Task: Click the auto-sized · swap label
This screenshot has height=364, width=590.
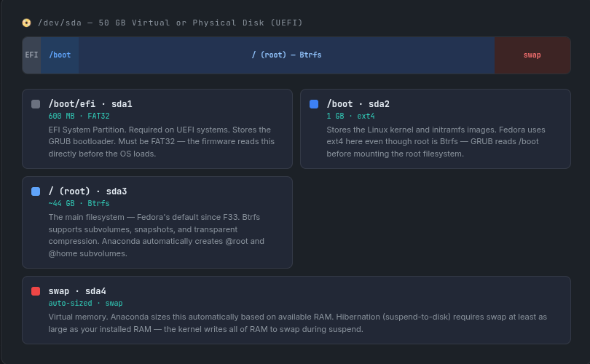Action: (x=85, y=303)
